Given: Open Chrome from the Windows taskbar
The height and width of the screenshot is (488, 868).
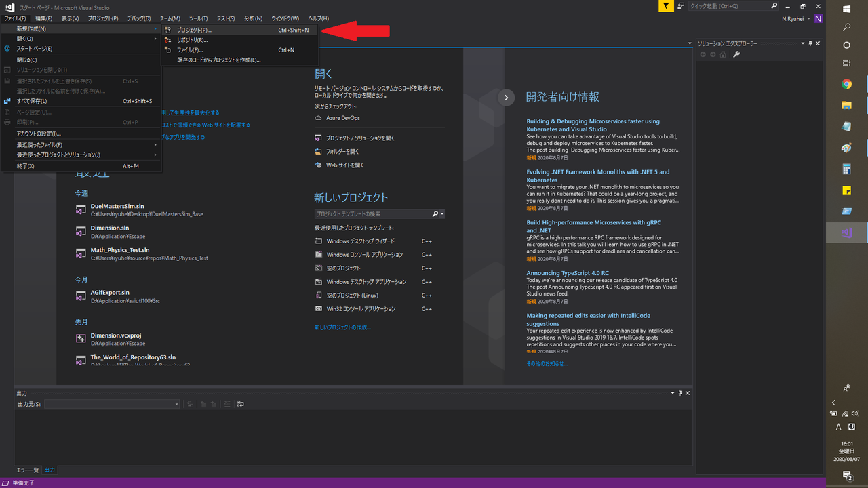Looking at the screenshot, I should click(846, 85).
